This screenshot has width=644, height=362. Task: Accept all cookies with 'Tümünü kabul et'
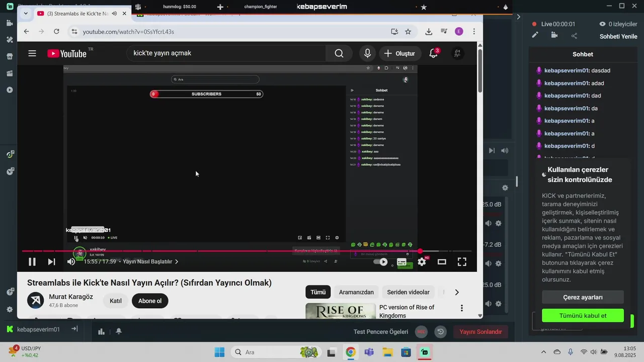583,316
